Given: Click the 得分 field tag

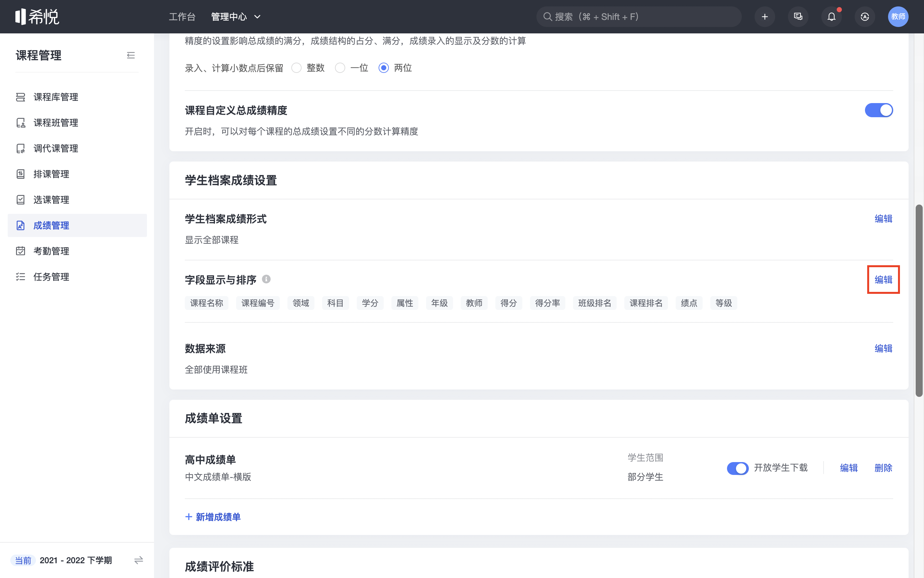Looking at the screenshot, I should (509, 303).
